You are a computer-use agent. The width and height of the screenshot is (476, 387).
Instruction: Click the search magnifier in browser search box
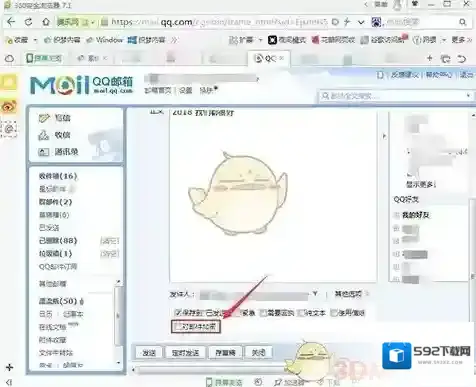tap(463, 22)
